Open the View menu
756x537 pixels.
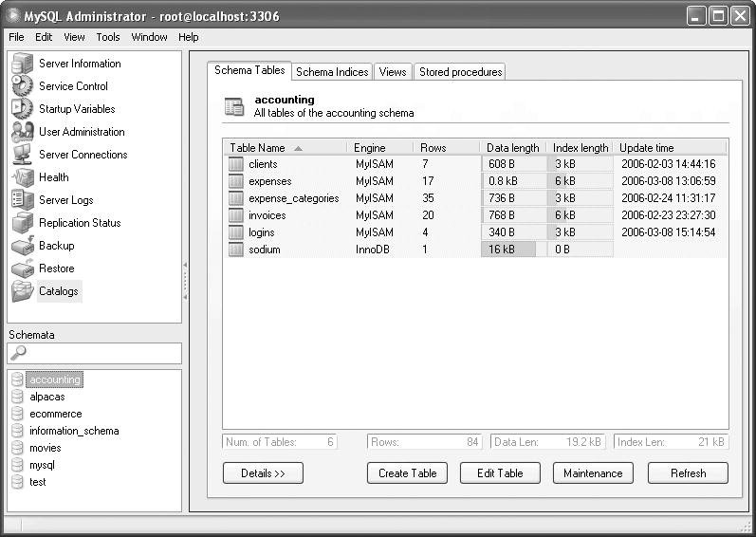74,37
